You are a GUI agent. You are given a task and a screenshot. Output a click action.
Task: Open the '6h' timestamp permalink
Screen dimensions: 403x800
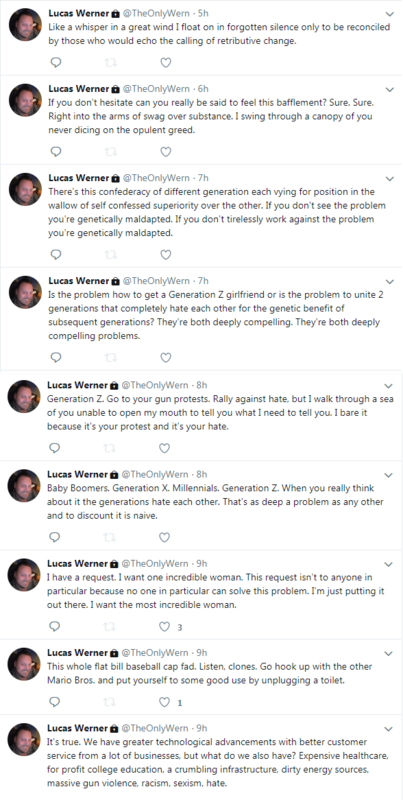203,88
